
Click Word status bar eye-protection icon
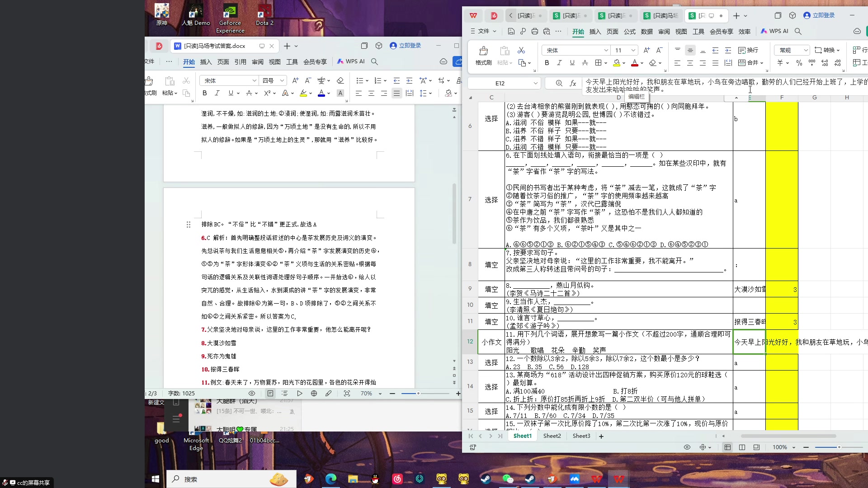252,394
